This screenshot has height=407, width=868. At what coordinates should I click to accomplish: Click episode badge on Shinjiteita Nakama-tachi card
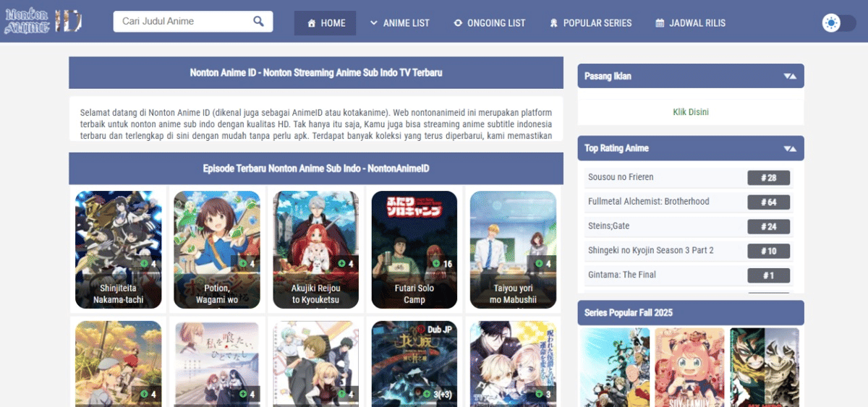148,264
